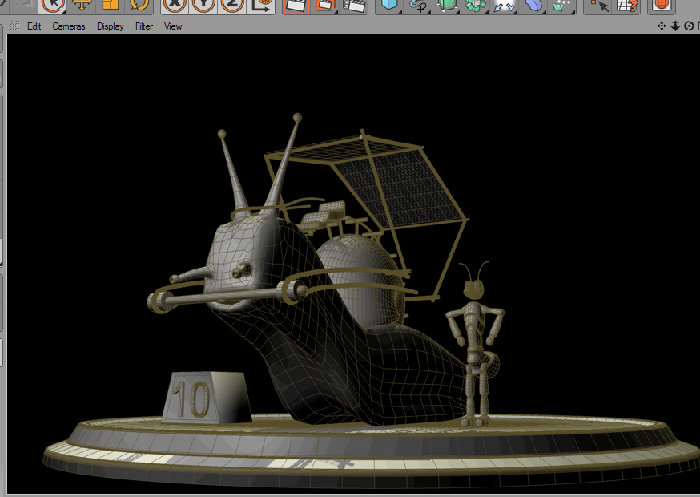This screenshot has width=700, height=497.
Task: Open the deformer objects palette
Action: click(533, 6)
